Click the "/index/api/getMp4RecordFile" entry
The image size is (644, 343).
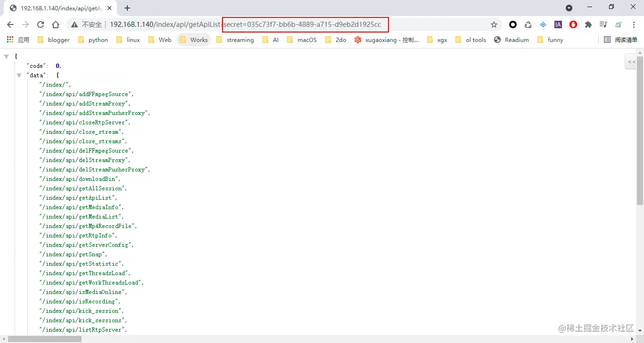(x=88, y=226)
